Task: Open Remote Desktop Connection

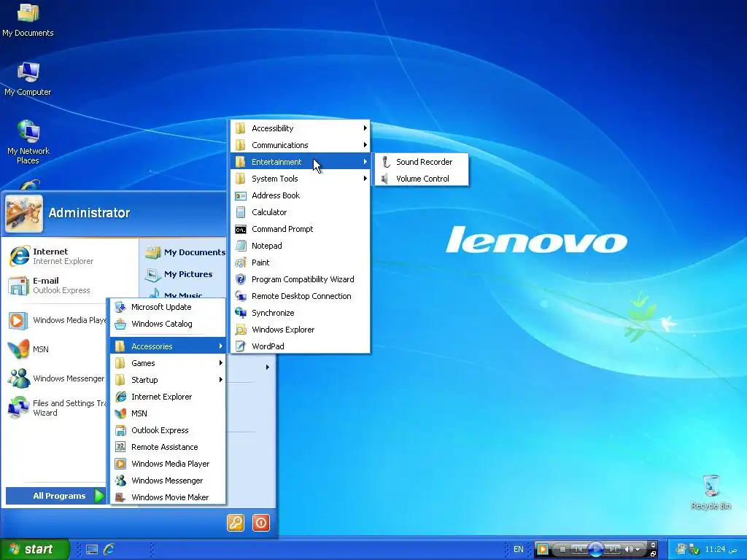Action: [300, 296]
